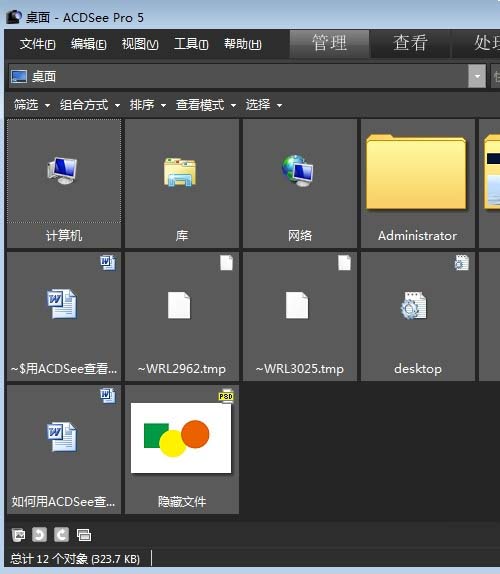The width and height of the screenshot is (500, 574).
Task: Click Word badge on ~$用ACDSee查看 tile
Action: (x=108, y=262)
